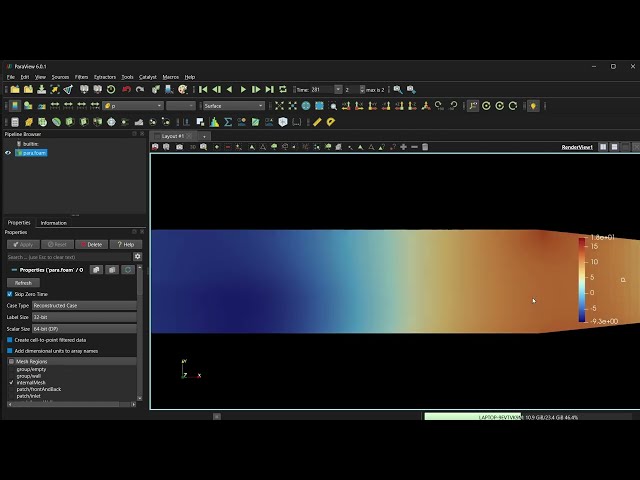Image resolution: width=640 pixels, height=480 pixels.
Task: Toggle the Mesh Regions header checkbox
Action: click(x=11, y=361)
